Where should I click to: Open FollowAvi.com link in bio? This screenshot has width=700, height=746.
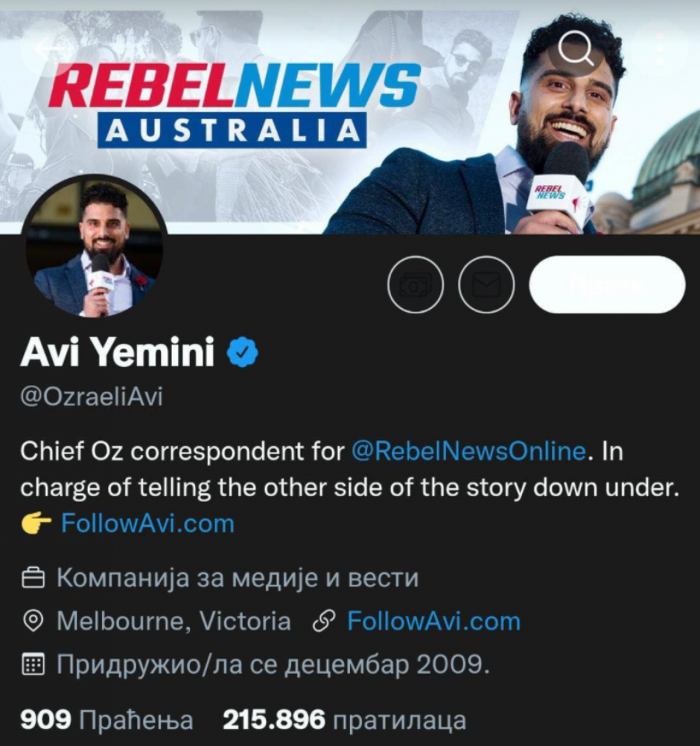click(148, 524)
